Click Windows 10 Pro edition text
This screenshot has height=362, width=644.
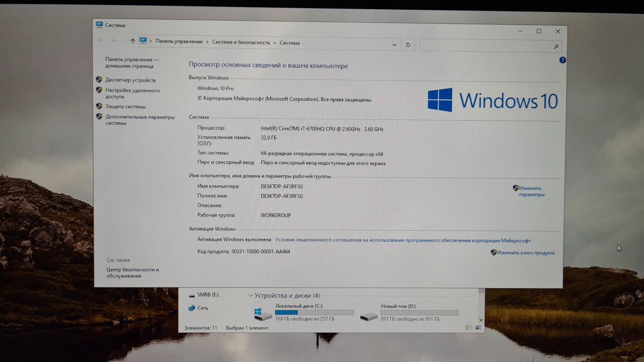click(x=215, y=88)
